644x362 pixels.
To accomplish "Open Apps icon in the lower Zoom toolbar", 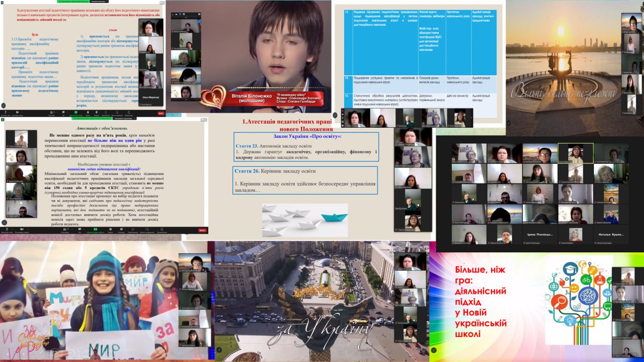I will pos(132,230).
